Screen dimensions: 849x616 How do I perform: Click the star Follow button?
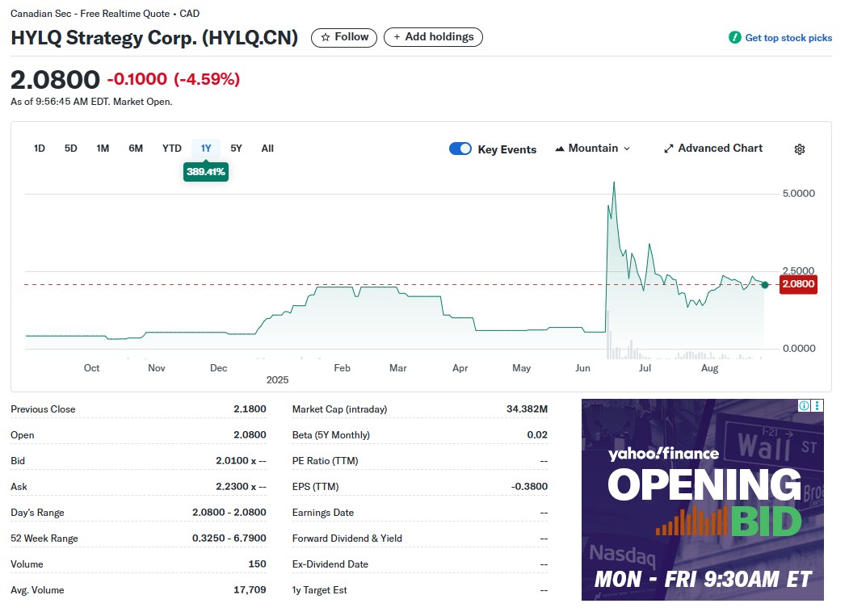pyautogui.click(x=344, y=37)
